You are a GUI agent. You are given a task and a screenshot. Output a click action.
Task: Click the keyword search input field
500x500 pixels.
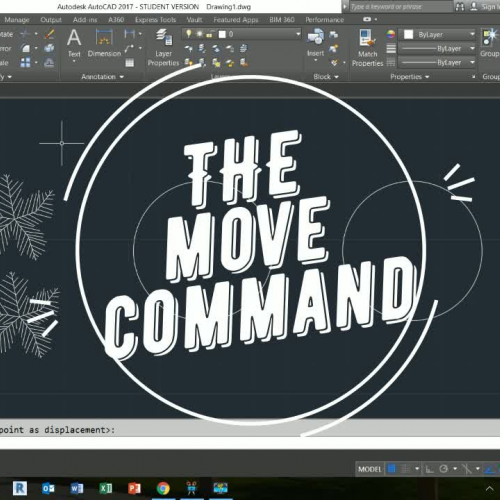pyautogui.click(x=400, y=6)
